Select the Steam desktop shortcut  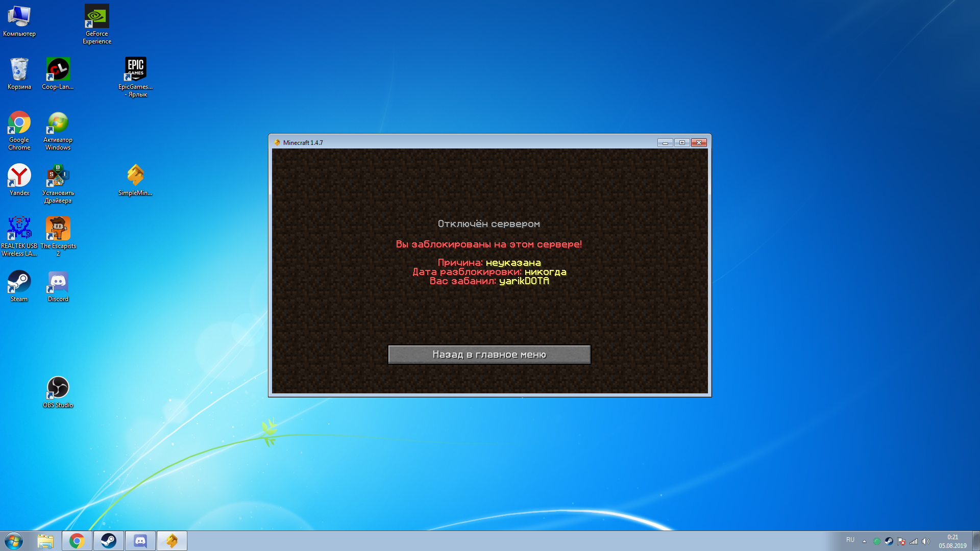pos(19,286)
